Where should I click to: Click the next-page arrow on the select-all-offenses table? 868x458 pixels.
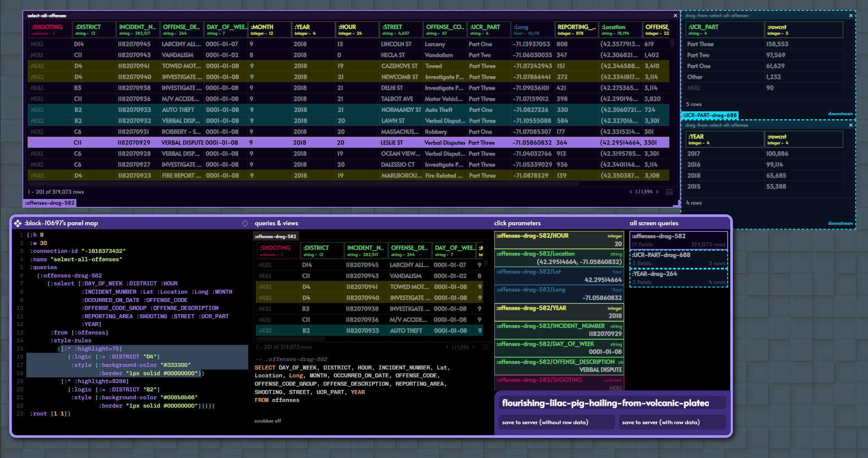(x=657, y=192)
